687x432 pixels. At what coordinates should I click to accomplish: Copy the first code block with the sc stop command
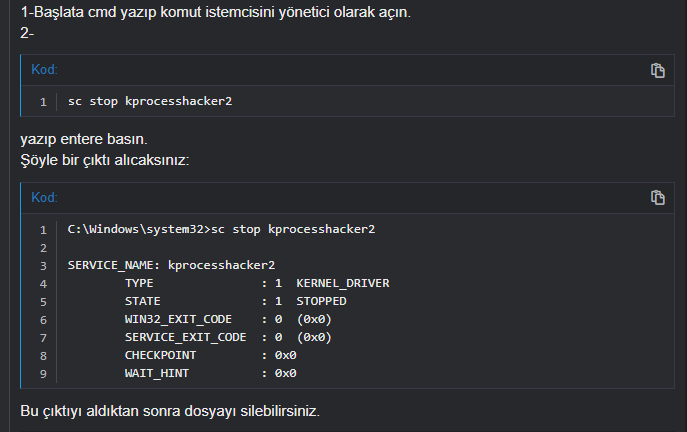657,70
